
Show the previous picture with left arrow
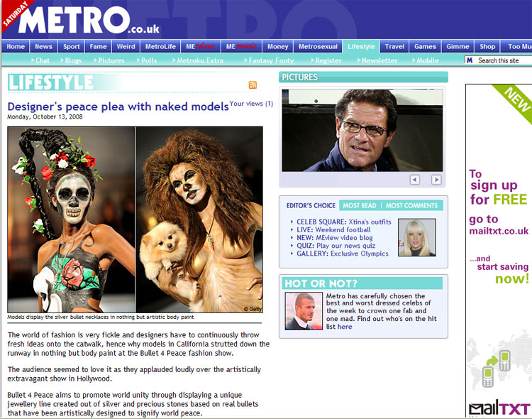pyautogui.click(x=415, y=180)
